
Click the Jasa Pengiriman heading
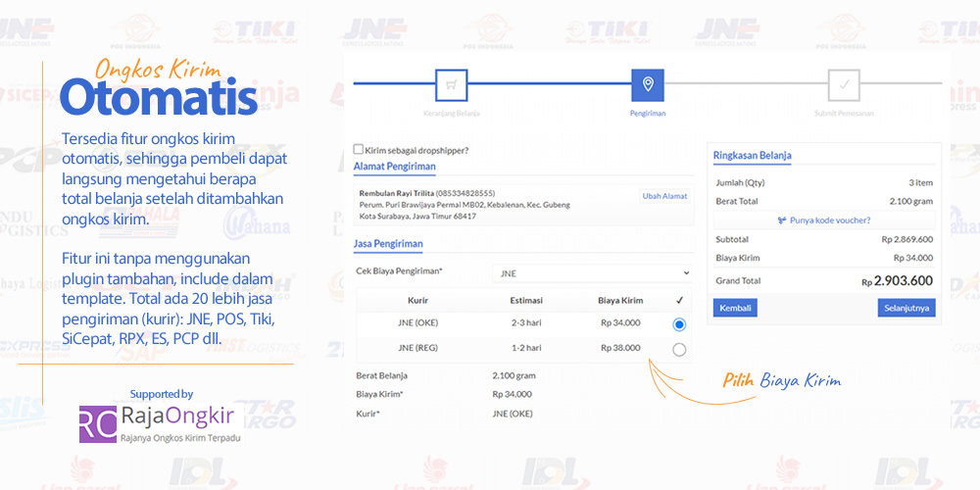[388, 244]
